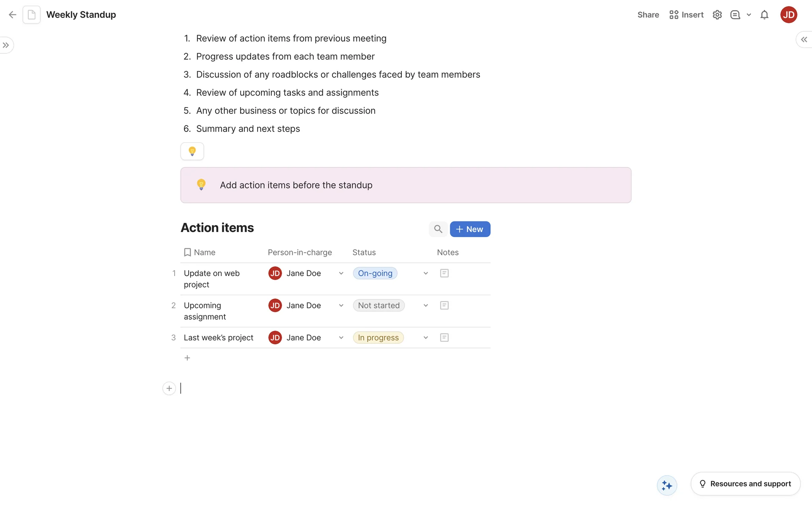Open the settings gear icon
Viewport: 812px width, 508px height.
pyautogui.click(x=717, y=15)
